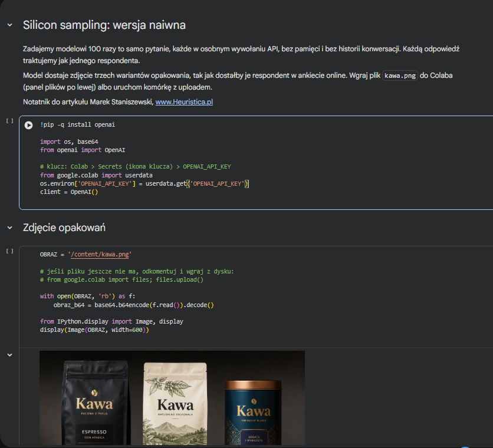Click the 'import os, base64' line
Viewport: 493px width, 448px height.
69,141
